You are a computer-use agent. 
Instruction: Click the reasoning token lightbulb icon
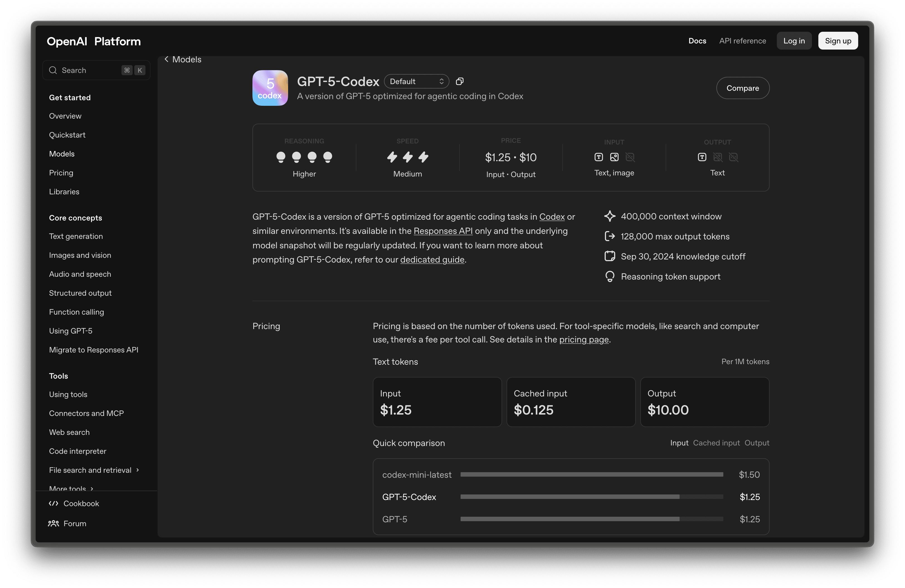click(x=610, y=276)
